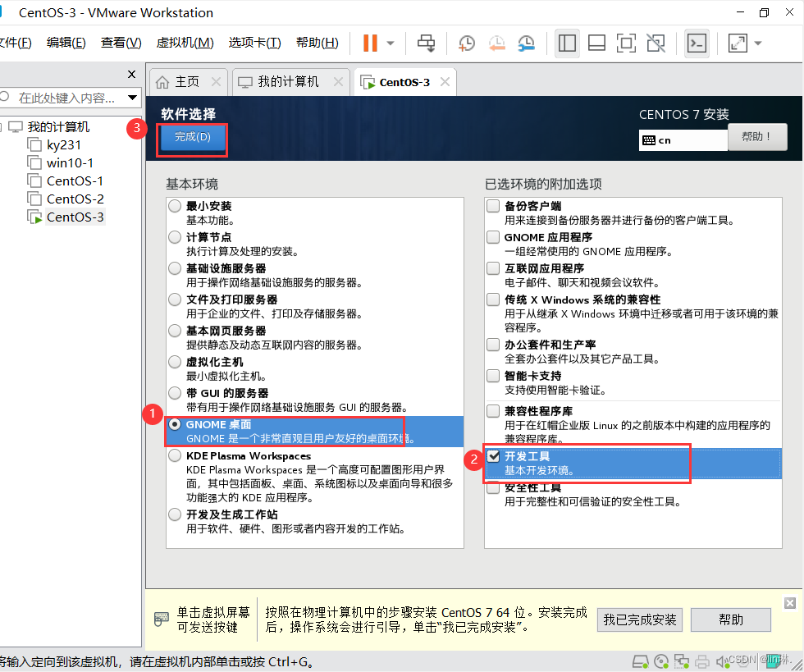
Task: Check the 兼容性程序库 checkbox
Action: pyautogui.click(x=493, y=411)
